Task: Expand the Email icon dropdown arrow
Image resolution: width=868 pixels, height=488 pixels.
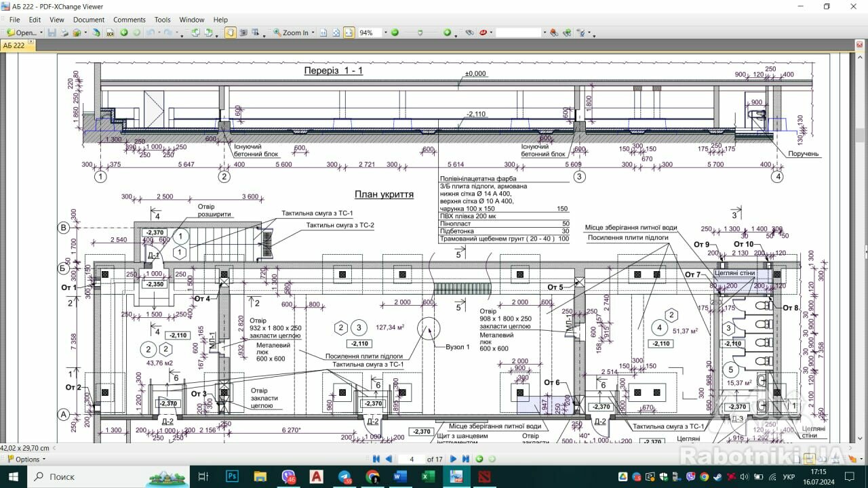Action: [x=85, y=33]
